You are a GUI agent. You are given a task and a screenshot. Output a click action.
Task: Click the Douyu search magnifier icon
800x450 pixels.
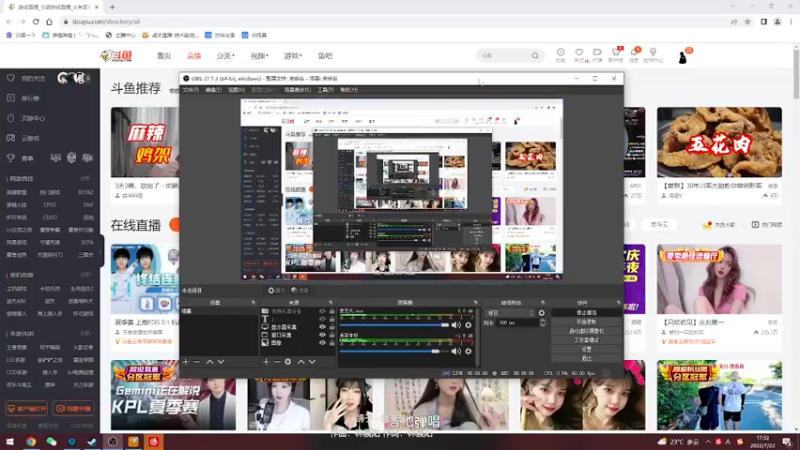[535, 56]
